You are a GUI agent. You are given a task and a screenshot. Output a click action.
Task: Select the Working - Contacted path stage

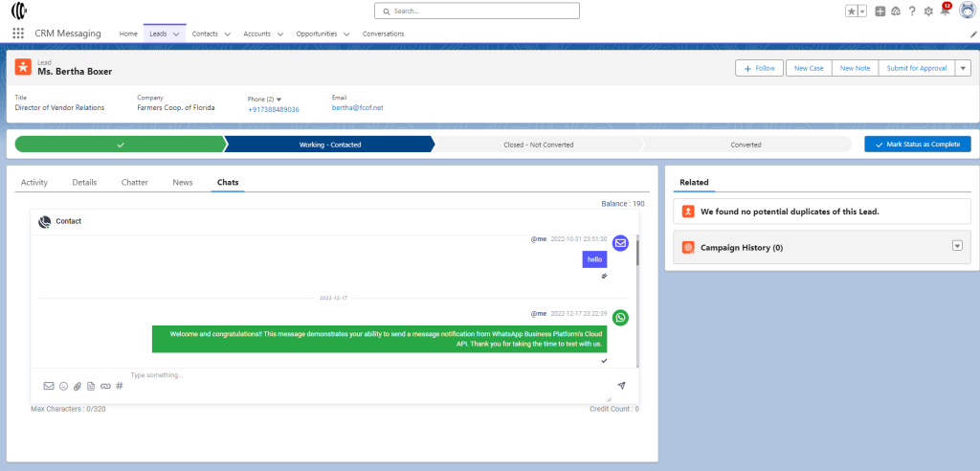tap(329, 145)
